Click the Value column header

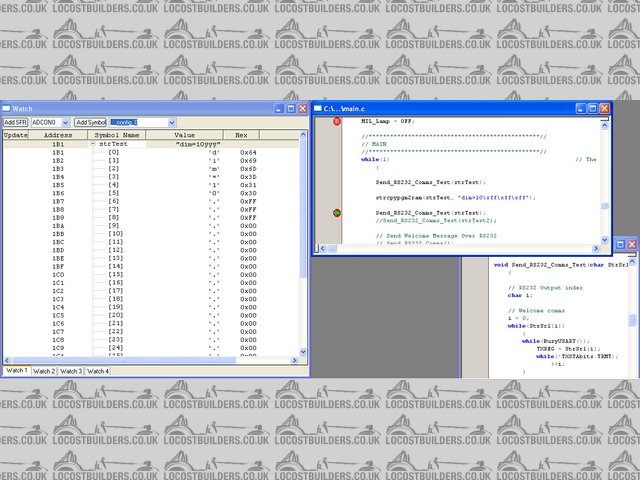[x=184, y=135]
